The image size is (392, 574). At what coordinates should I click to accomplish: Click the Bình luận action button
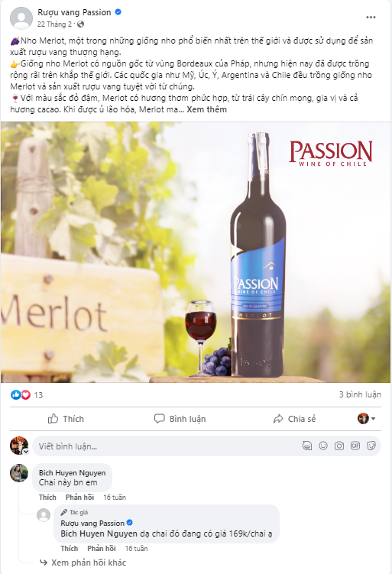click(x=180, y=419)
